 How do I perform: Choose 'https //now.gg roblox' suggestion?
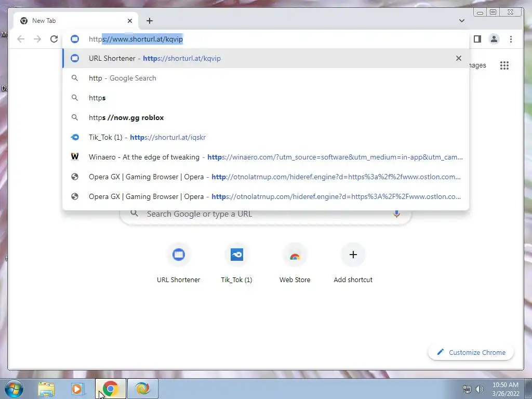click(266, 117)
